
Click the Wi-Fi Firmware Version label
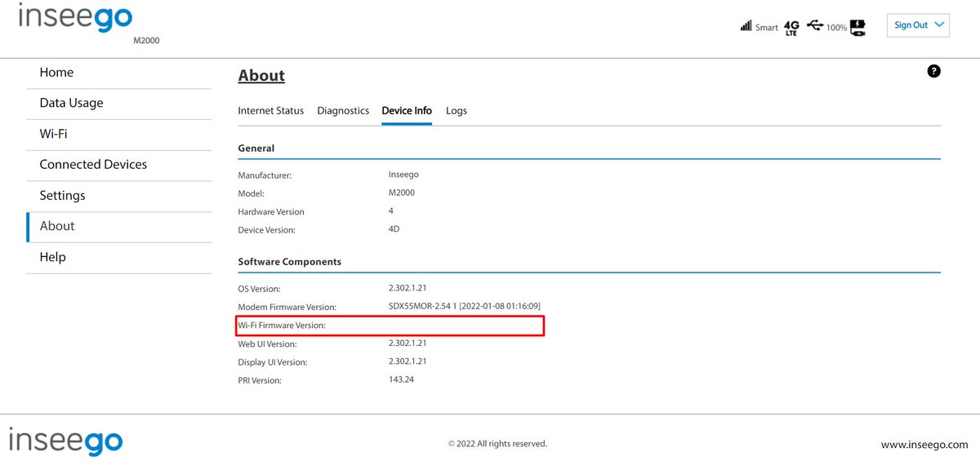(281, 326)
